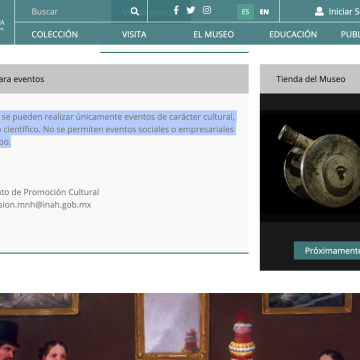The width and height of the screenshot is (360, 360).
Task: Open the COLECCIÓN menu
Action: click(55, 34)
